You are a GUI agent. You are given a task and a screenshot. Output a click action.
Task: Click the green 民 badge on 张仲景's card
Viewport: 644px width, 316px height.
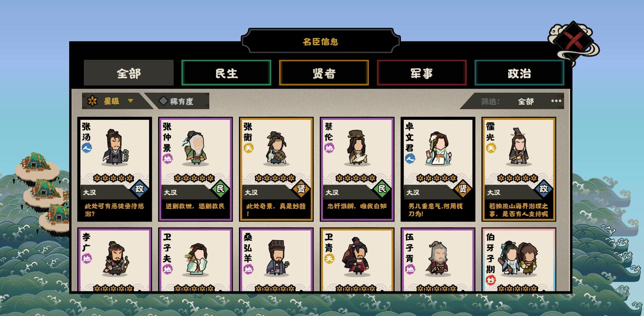[x=220, y=189]
